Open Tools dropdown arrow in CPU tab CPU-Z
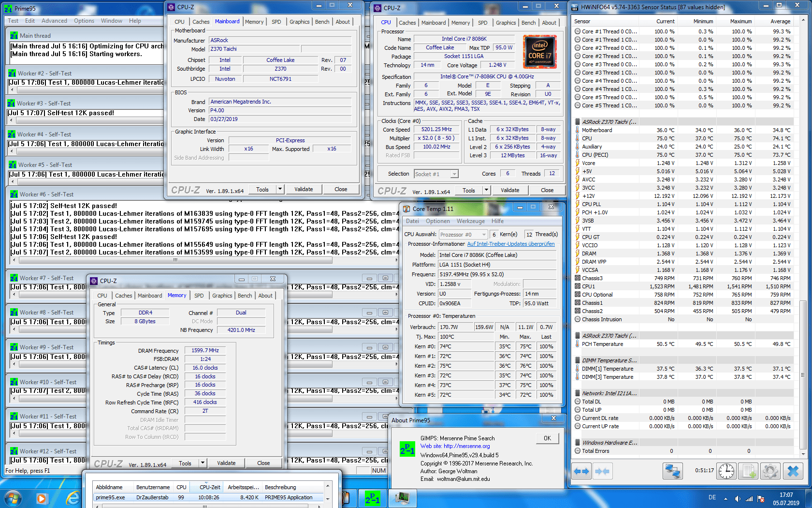 coord(486,190)
